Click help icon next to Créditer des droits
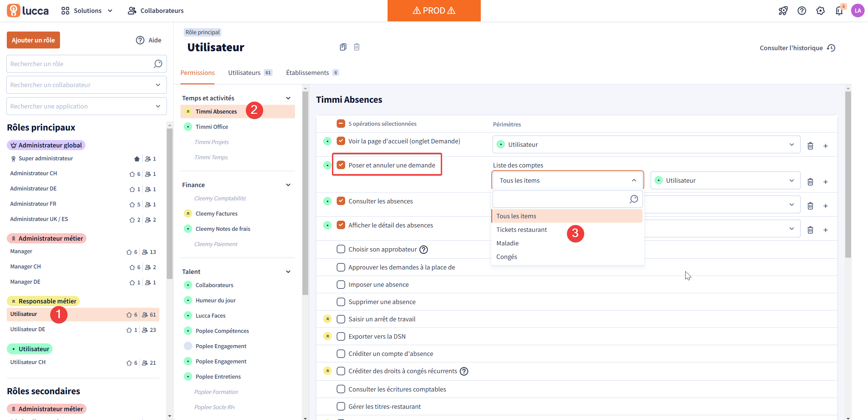Screen dimensions: 868x420 pyautogui.click(x=464, y=371)
